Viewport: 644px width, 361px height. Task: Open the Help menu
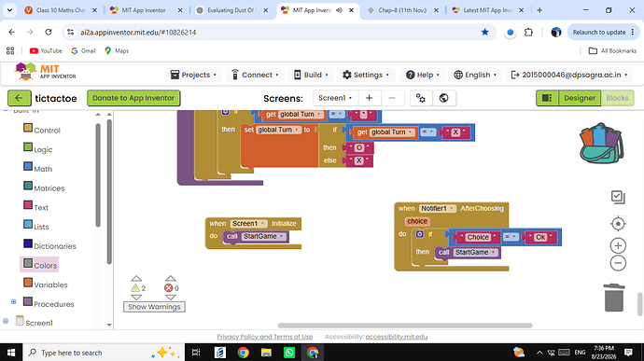423,75
